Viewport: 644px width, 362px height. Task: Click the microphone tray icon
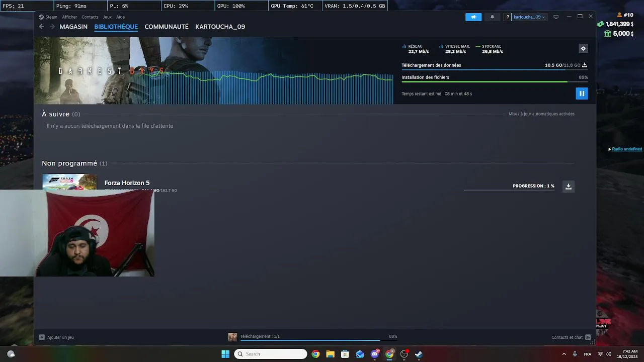(x=575, y=354)
